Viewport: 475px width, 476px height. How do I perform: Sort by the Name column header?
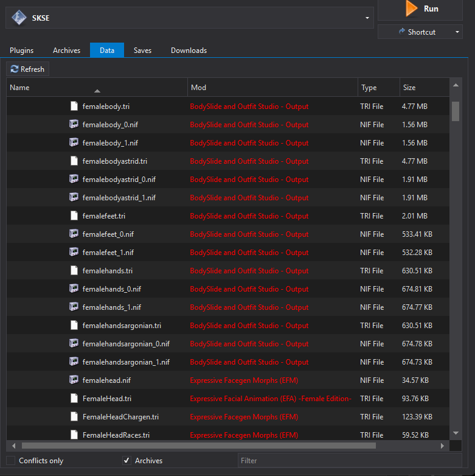pyautogui.click(x=97, y=88)
